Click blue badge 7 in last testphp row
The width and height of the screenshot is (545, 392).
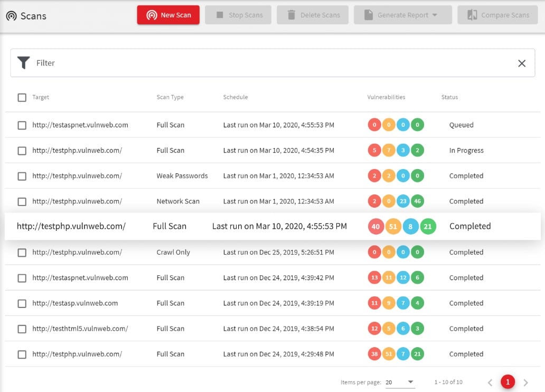coord(403,354)
